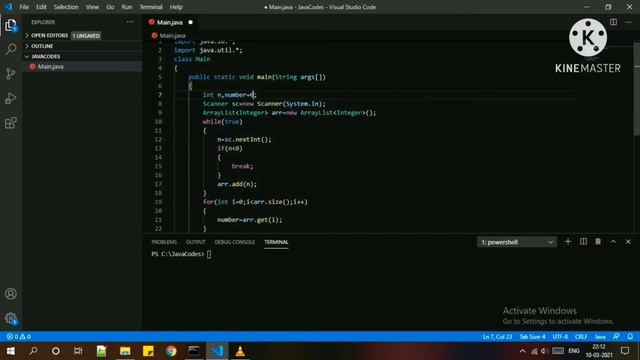Kill the terminal with trash icon
This screenshot has width=640, height=360.
point(598,242)
